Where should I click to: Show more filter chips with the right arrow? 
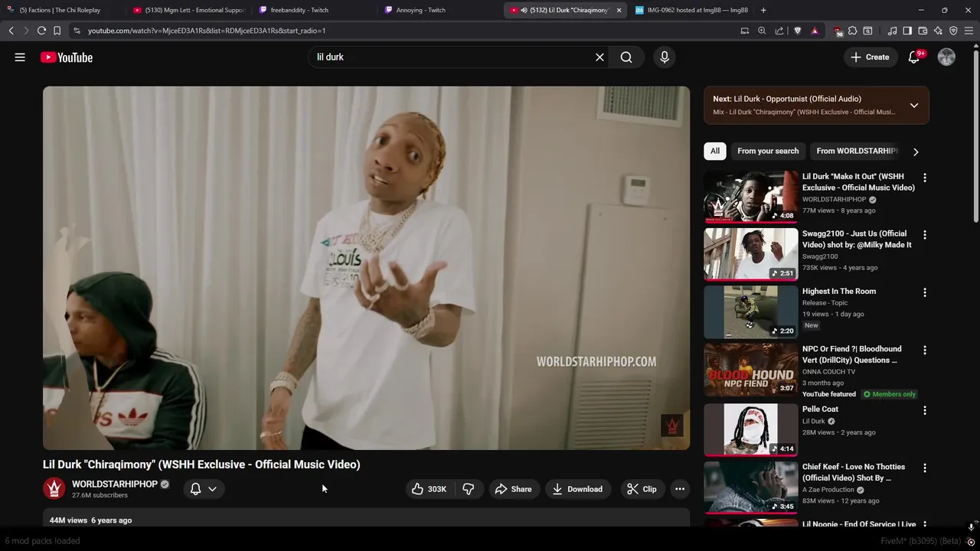[916, 152]
